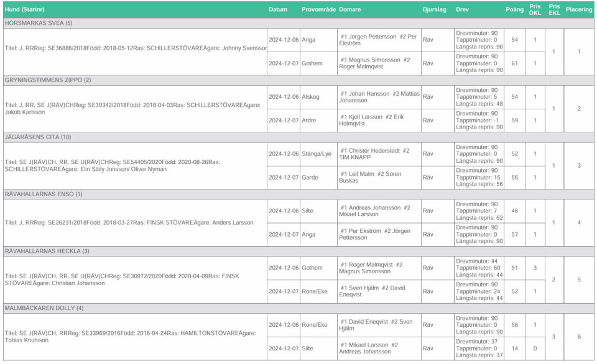Viewport: 597px width, 364px height.
Task: Select the score cell showing 14
Action: (x=514, y=348)
